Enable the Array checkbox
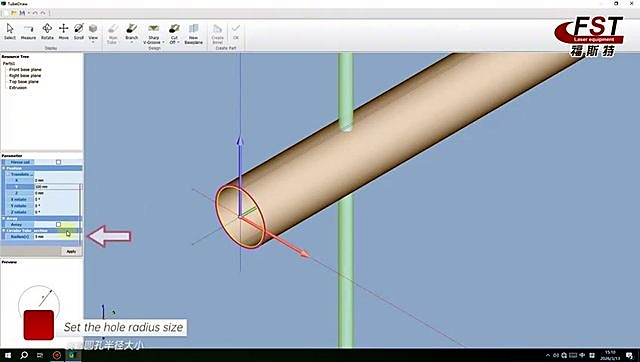The height and width of the screenshot is (362, 640). (x=58, y=224)
